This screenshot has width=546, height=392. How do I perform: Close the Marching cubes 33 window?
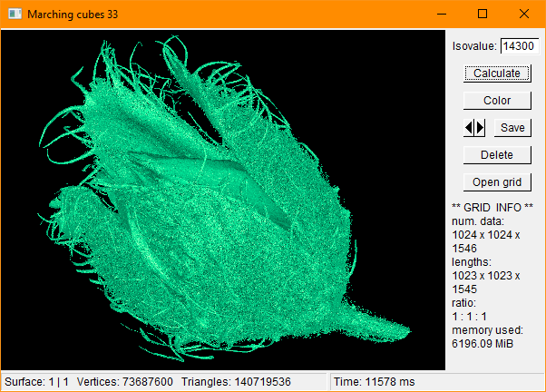(524, 15)
